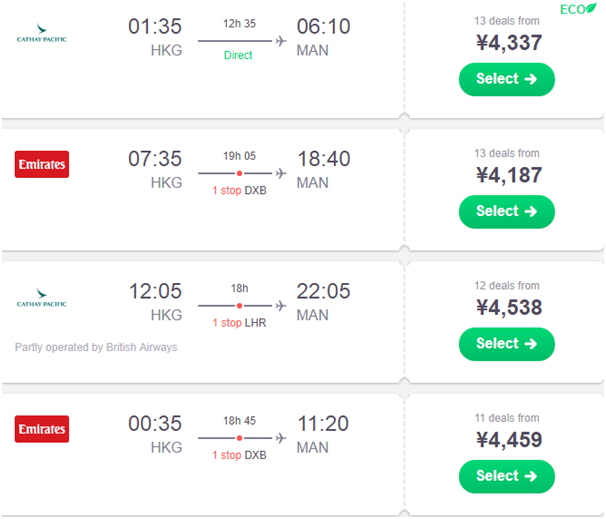Viewport: 606px width, 519px height.
Task: Click red stop dot on 19h 05 flight
Action: [x=239, y=173]
